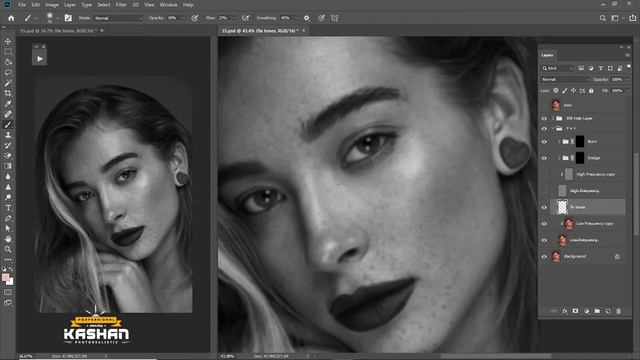Select the Low Frequency layer thumbnail

click(562, 240)
